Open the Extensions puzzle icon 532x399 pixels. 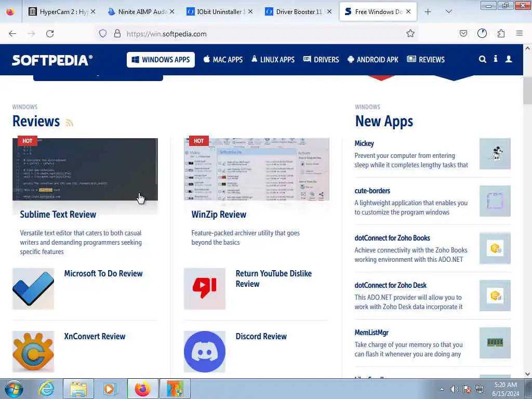[x=501, y=33]
